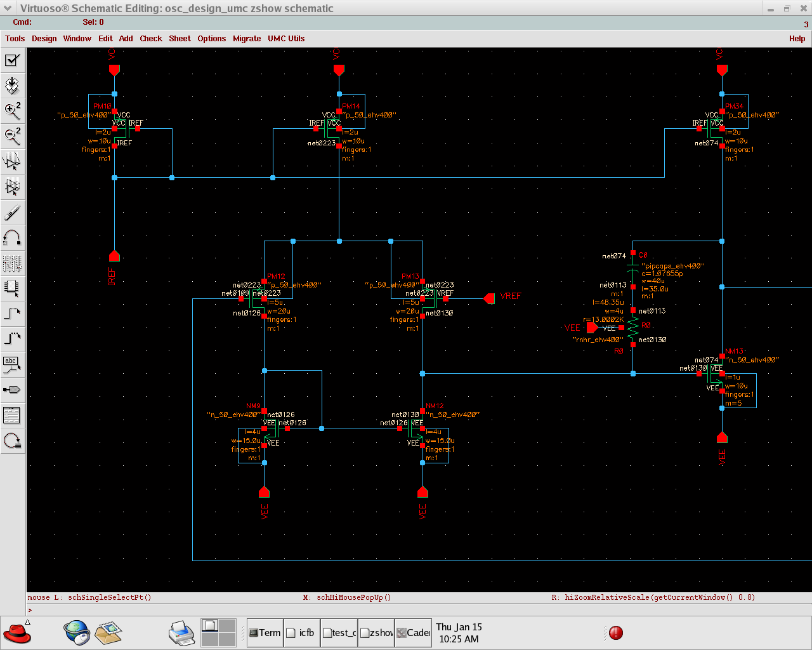The width and height of the screenshot is (812, 650).
Task: Switch to the Term taskbar button
Action: pos(265,633)
